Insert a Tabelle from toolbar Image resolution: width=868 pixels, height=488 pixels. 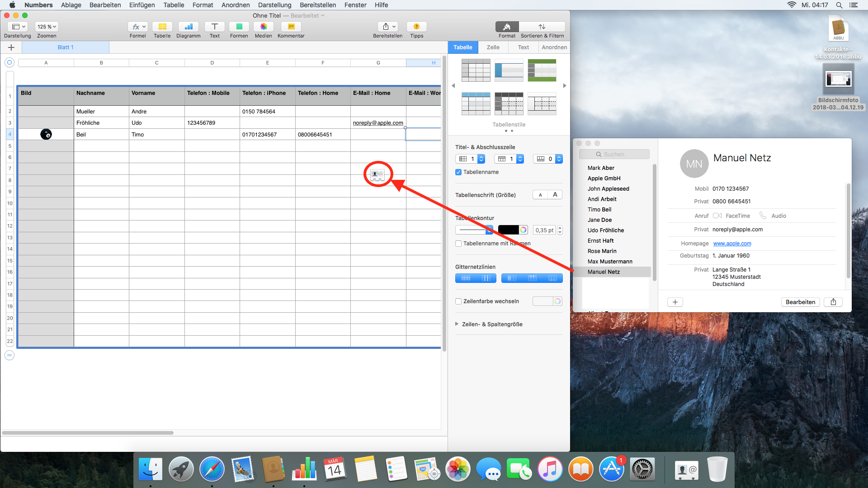pos(162,27)
